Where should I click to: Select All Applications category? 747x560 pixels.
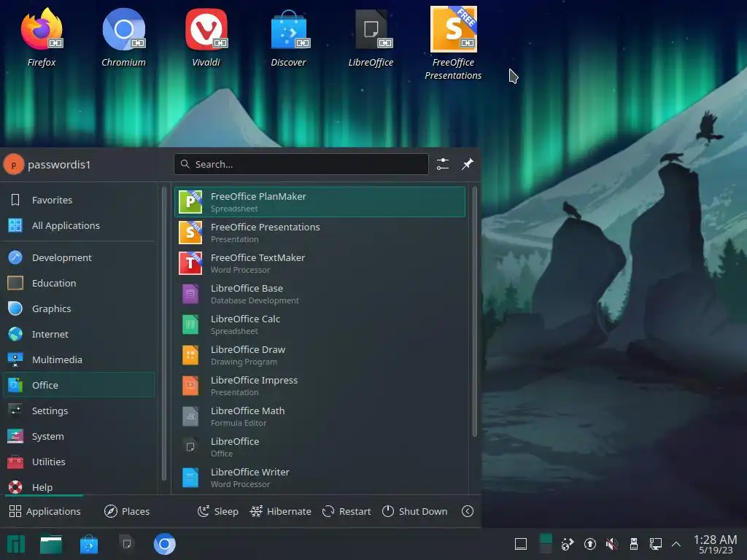pos(79,226)
